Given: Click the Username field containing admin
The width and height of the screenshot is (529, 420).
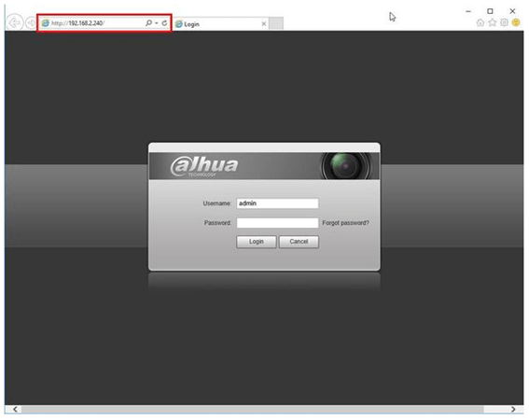Looking at the screenshot, I should 277,203.
